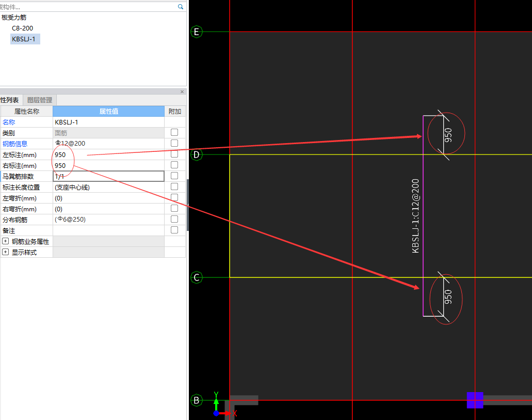The image size is (532, 420).
Task: Toggle the 标注长度位置 row checkbox
Action: [x=174, y=187]
